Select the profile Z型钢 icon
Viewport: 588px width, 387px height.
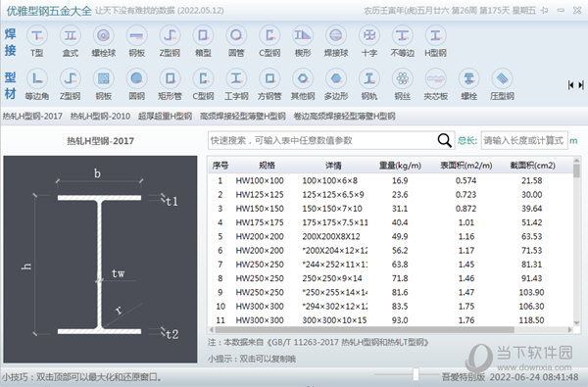coord(71,79)
